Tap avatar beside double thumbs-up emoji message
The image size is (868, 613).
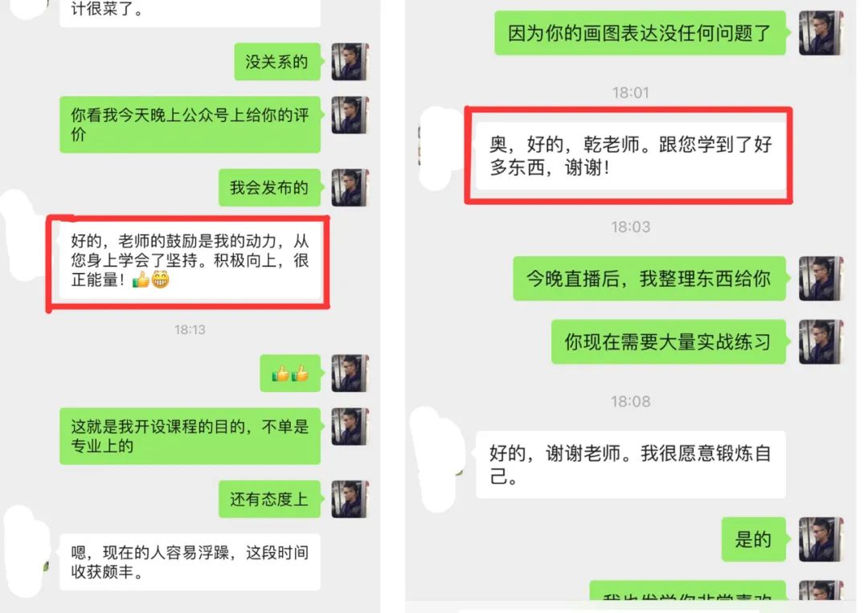click(350, 374)
